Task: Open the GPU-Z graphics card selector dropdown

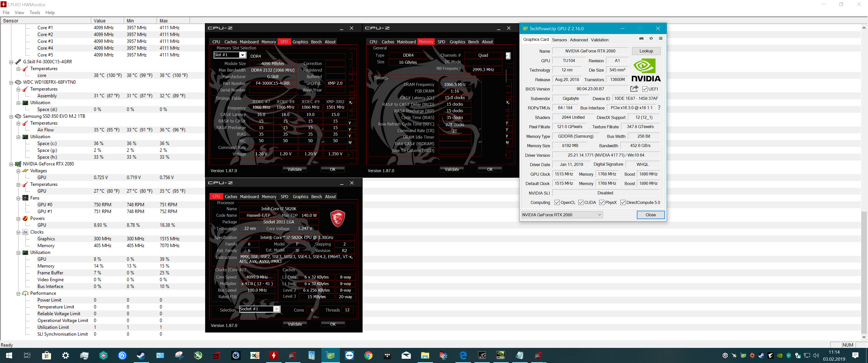Action: (x=562, y=215)
